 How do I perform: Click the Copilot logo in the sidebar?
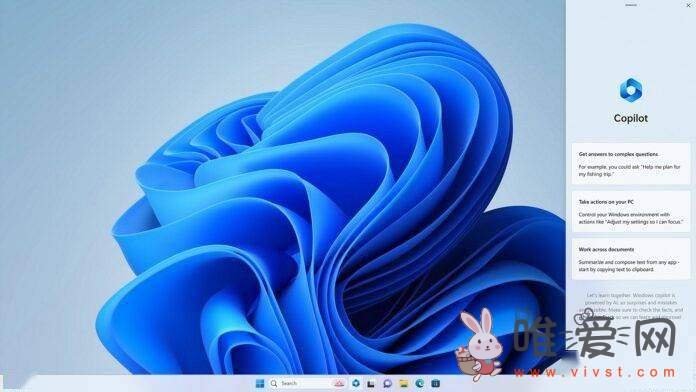coord(631,90)
